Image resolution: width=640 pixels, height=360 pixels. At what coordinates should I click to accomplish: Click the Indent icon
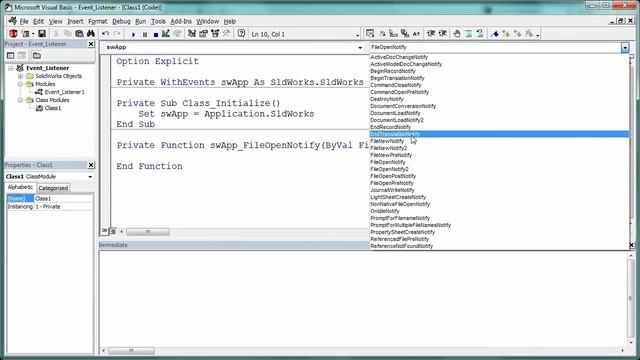(x=431, y=34)
